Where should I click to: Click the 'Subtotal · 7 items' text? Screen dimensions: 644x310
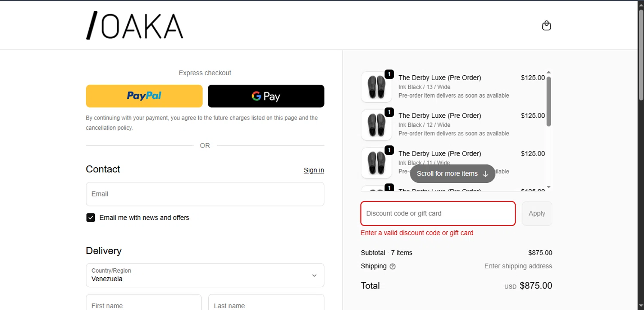click(x=386, y=253)
